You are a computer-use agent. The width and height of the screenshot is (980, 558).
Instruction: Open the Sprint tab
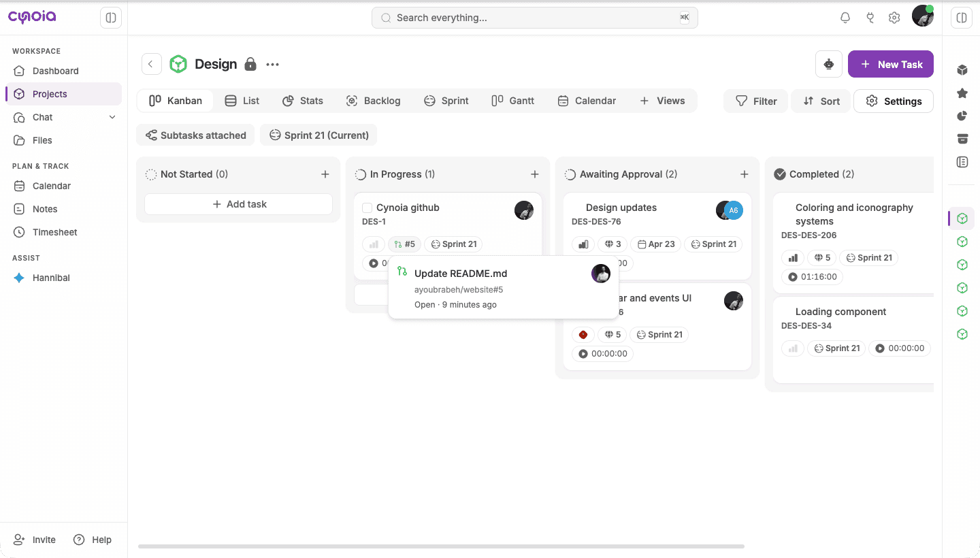click(x=446, y=101)
